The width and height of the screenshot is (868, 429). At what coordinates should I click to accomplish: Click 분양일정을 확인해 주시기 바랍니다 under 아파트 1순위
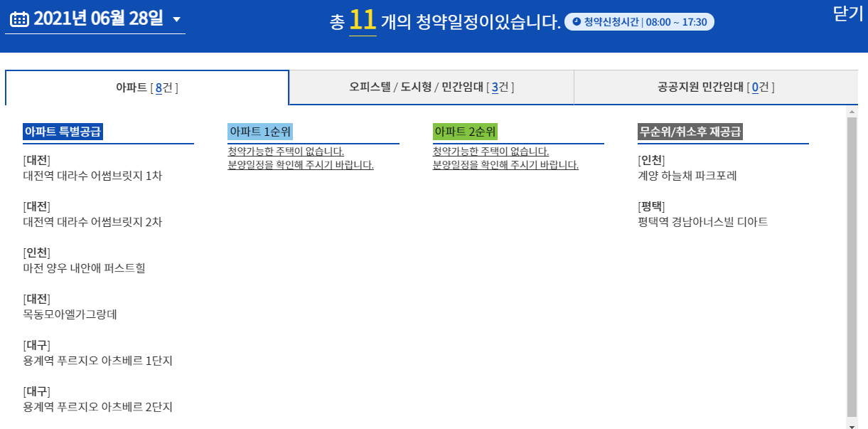pos(301,165)
